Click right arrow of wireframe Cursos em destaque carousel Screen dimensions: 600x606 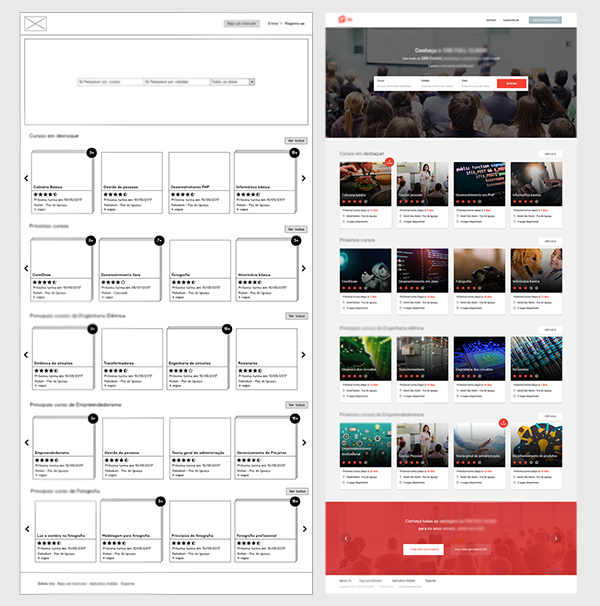pyautogui.click(x=303, y=178)
